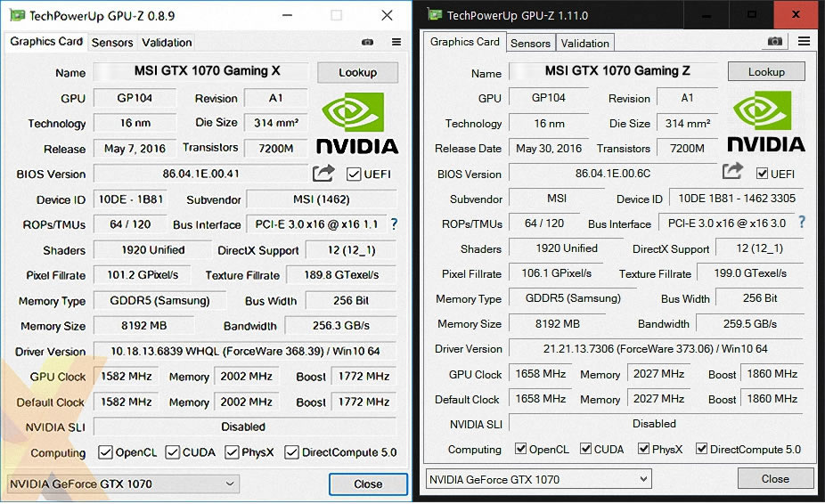Select Graphics Card tab in GPU-Z 0.8.9
This screenshot has height=504, width=825.
46,42
